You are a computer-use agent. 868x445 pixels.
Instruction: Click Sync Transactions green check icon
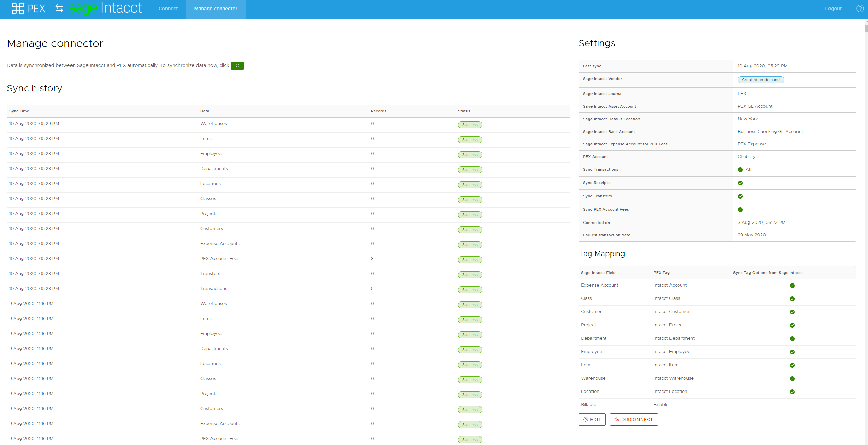click(x=740, y=170)
